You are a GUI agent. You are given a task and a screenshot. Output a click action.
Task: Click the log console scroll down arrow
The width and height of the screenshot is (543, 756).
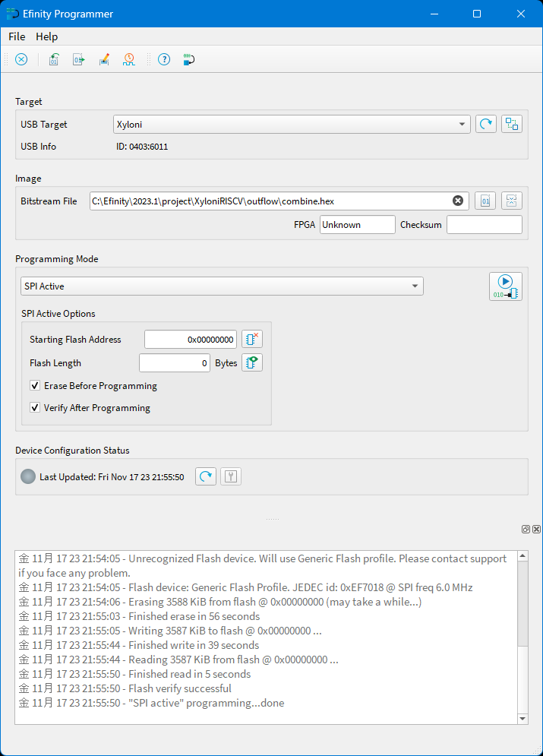point(522,718)
